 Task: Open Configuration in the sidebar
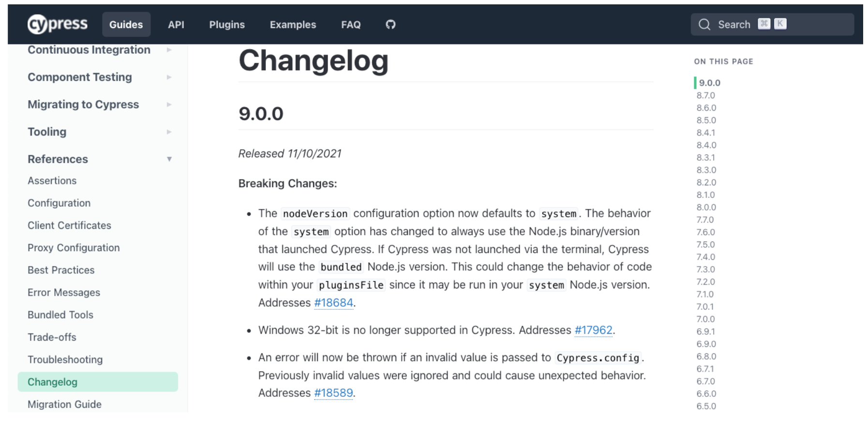pyautogui.click(x=59, y=203)
